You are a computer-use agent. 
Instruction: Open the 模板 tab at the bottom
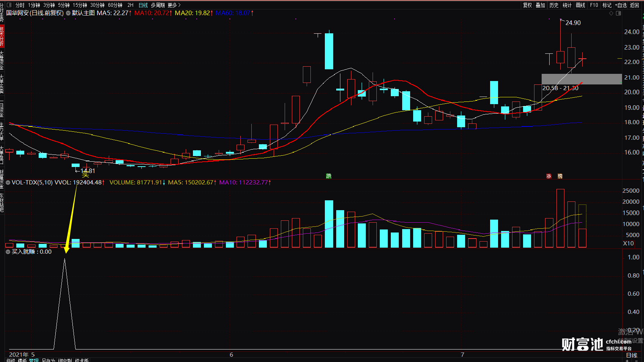(22, 360)
